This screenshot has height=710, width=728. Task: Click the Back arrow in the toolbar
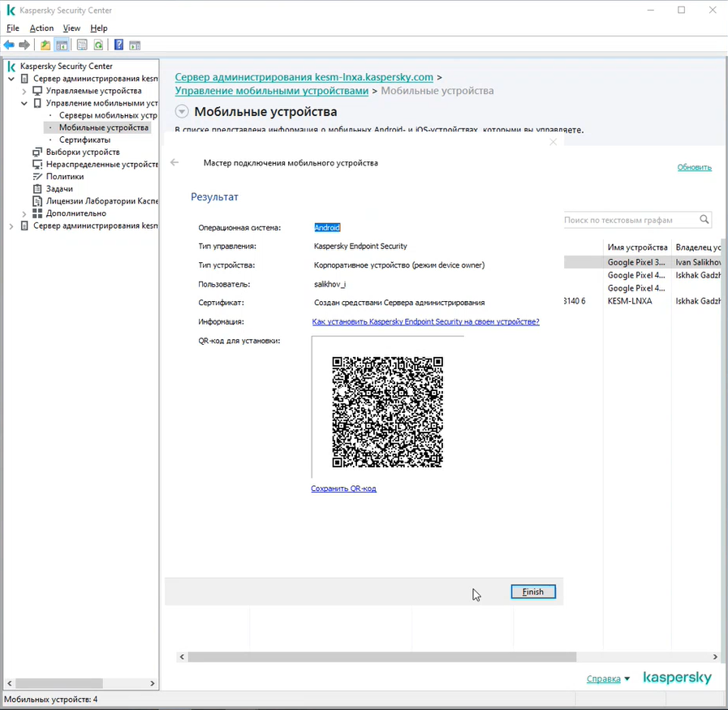[9, 45]
